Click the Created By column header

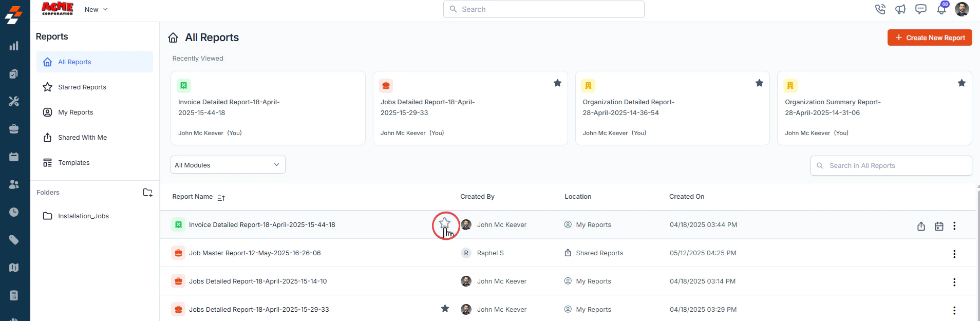pyautogui.click(x=477, y=197)
